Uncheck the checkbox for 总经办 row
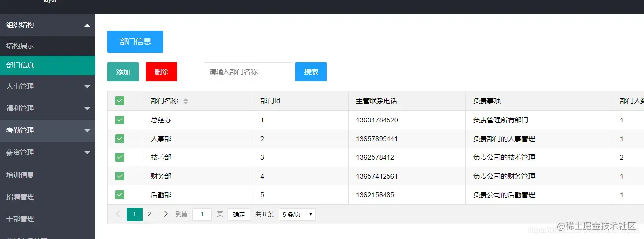The image size is (644, 239). [120, 120]
